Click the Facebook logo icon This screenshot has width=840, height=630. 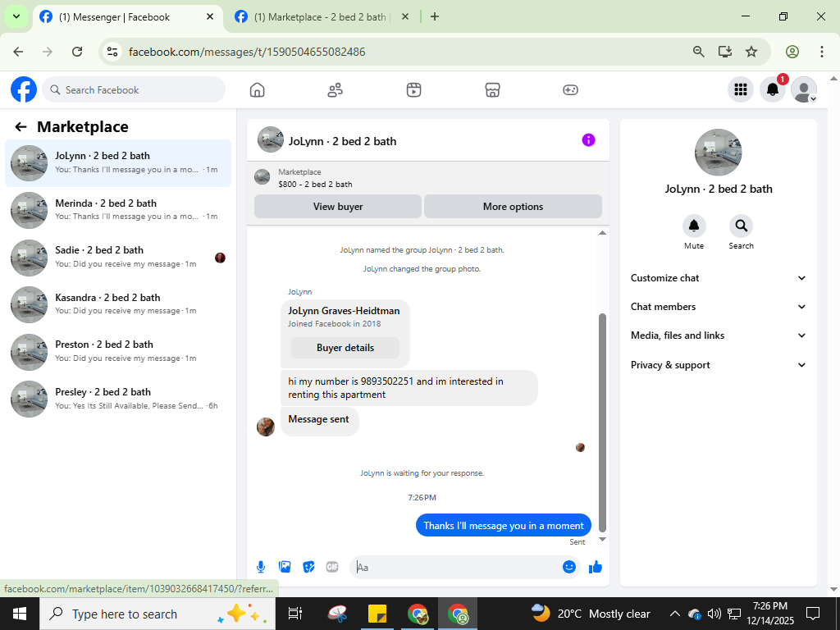point(24,89)
